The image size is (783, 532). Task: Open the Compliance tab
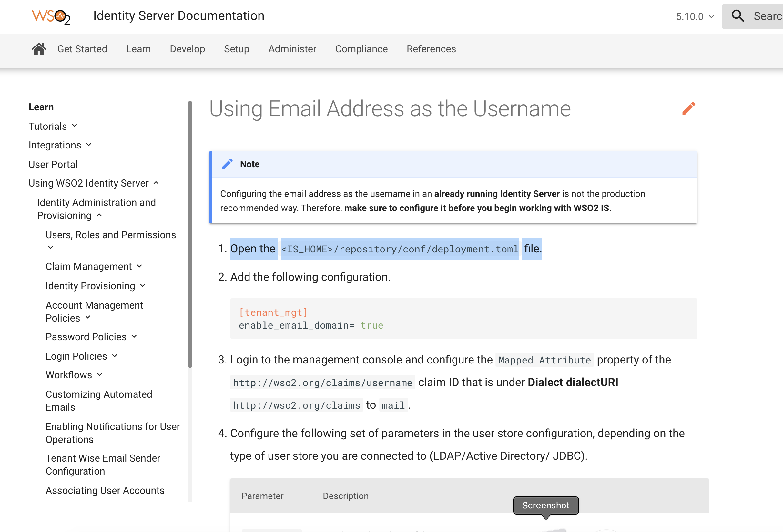coord(361,49)
